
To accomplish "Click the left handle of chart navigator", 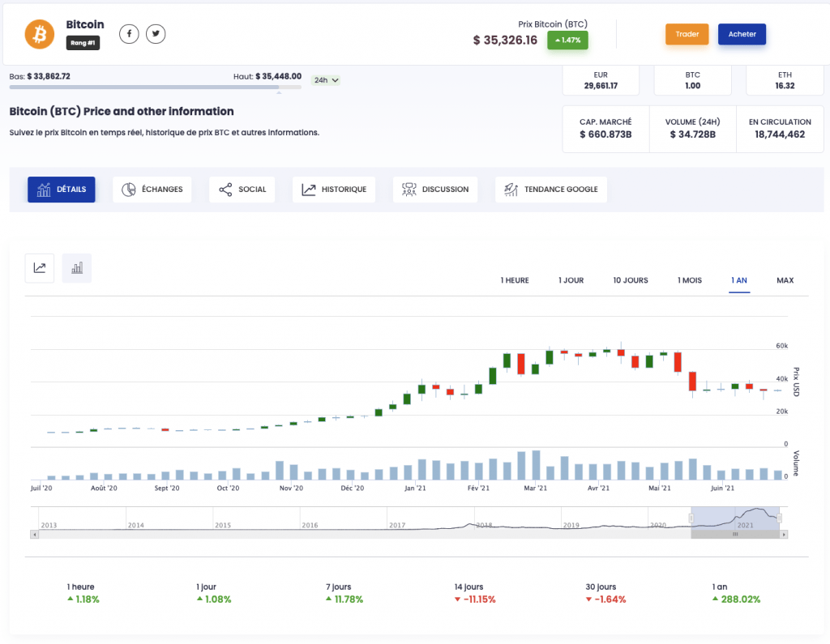I will (691, 518).
